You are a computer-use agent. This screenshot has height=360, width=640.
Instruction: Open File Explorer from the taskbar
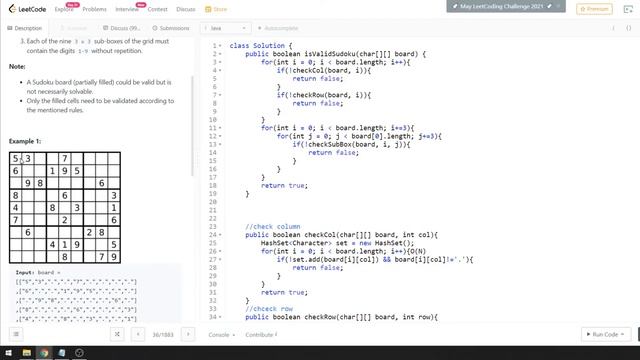[x=27, y=353]
